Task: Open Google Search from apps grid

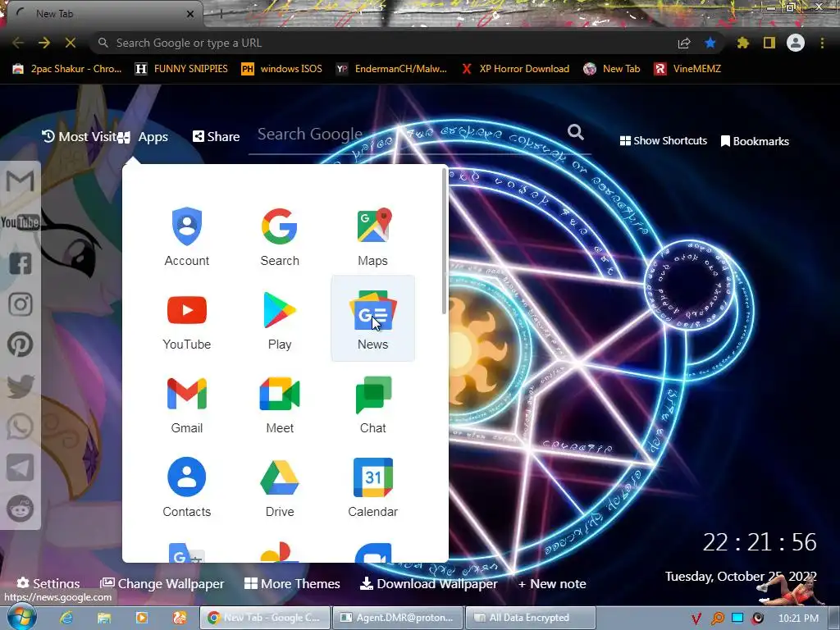Action: tap(280, 235)
